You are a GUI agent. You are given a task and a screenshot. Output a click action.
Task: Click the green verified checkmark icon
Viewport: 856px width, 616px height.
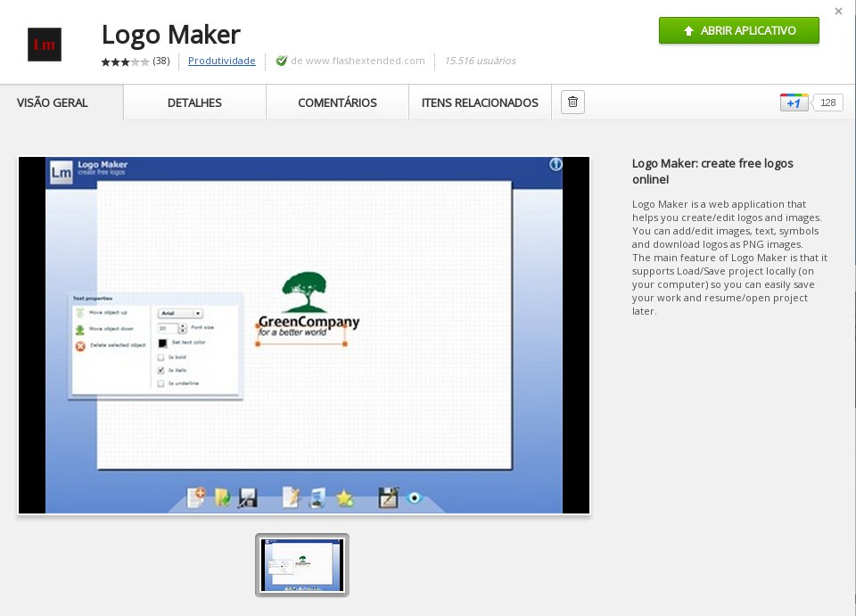[x=281, y=61]
